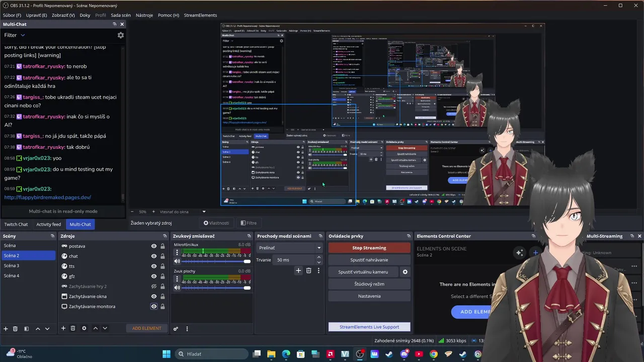Open source properties gear in Zdroje toolbar
This screenshot has height=362, width=644.
pos(84,328)
